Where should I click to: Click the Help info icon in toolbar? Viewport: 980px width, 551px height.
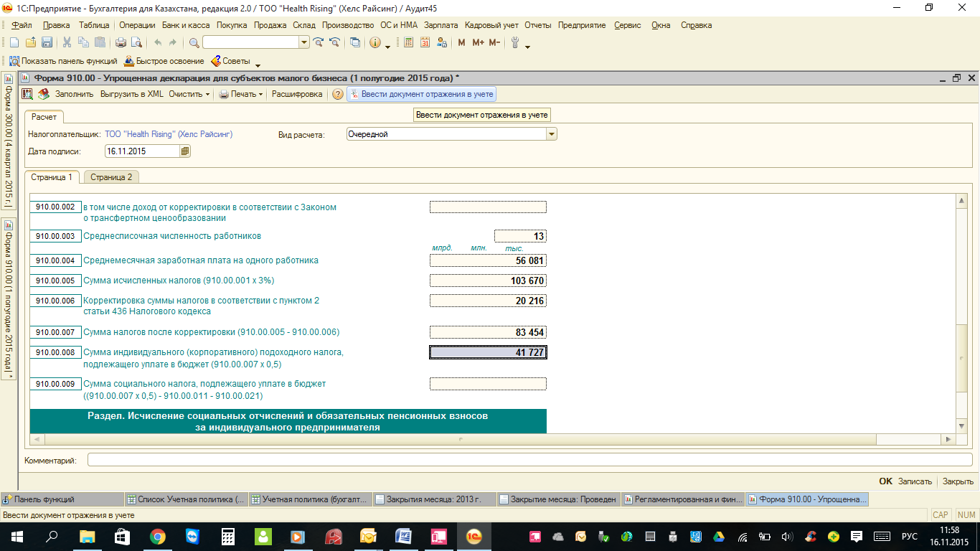pyautogui.click(x=375, y=42)
